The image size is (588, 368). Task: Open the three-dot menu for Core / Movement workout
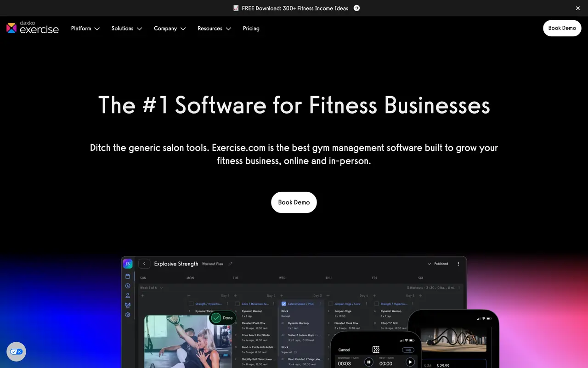[x=273, y=304]
